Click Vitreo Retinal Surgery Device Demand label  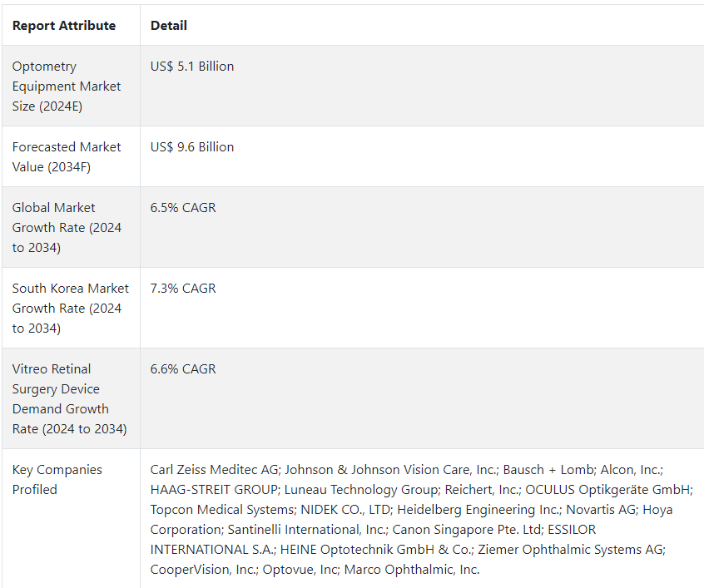point(70,399)
